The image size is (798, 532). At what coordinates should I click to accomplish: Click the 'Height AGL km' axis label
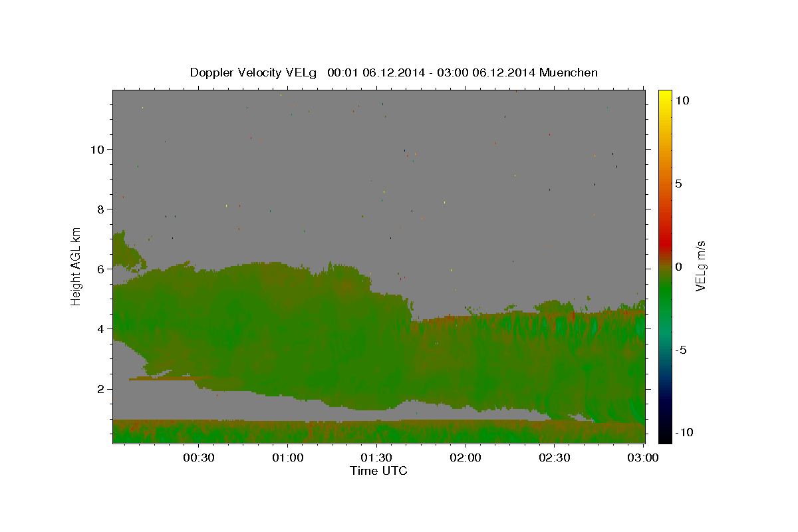tap(76, 266)
